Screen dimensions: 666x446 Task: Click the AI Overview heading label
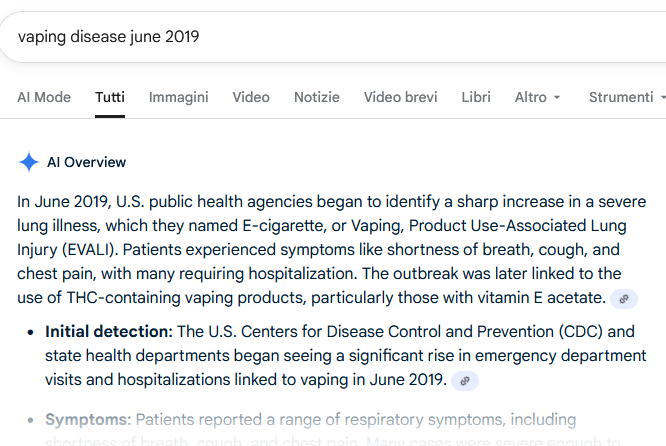point(87,162)
